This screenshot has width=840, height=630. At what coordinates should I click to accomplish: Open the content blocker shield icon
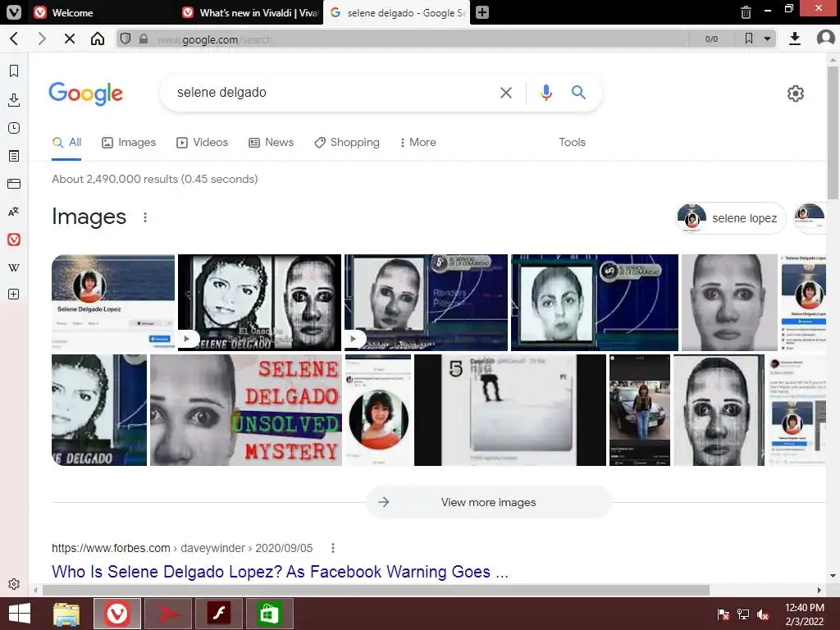pyautogui.click(x=126, y=39)
